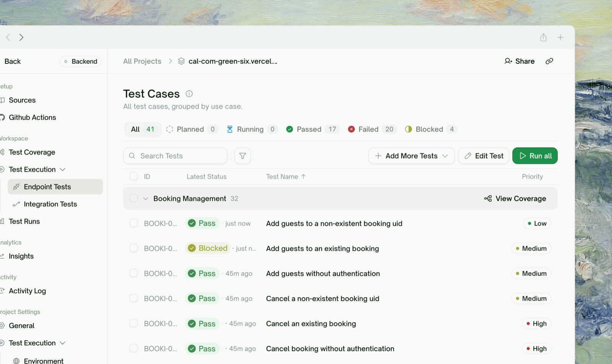Viewport: 612px width, 364px height.
Task: Click the green Run all button
Action: (535, 156)
